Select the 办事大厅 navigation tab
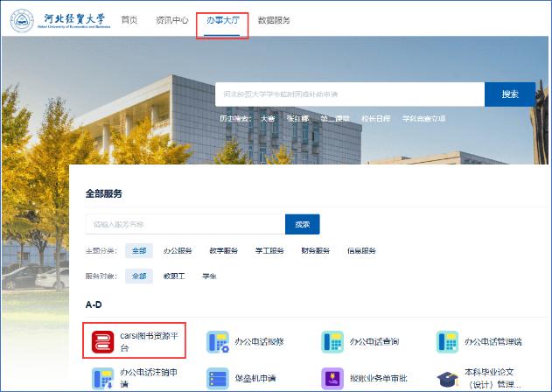 point(221,20)
